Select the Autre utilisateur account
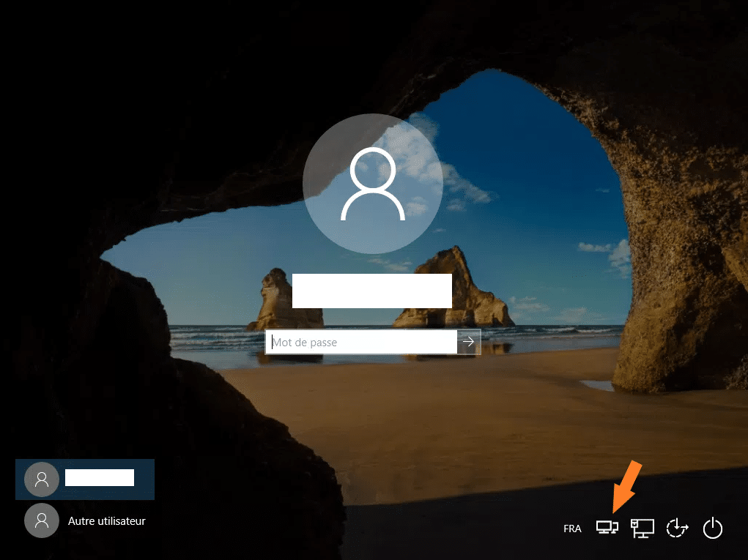The width and height of the screenshot is (748, 560). 85,520
